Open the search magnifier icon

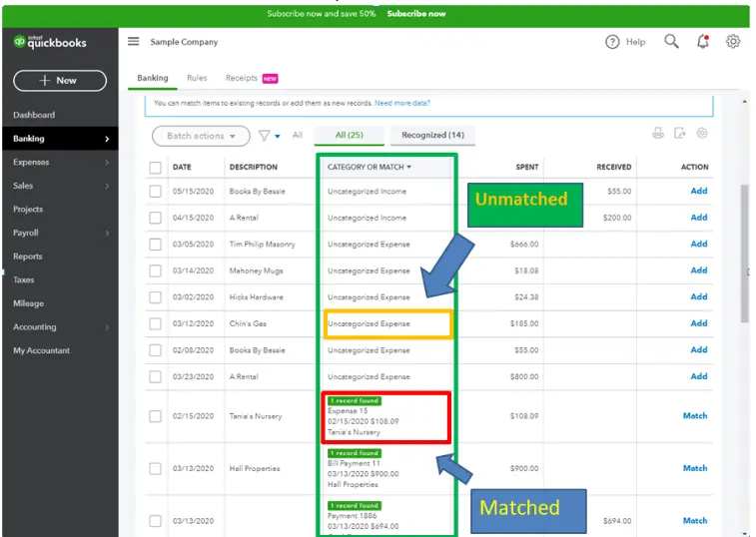[671, 42]
